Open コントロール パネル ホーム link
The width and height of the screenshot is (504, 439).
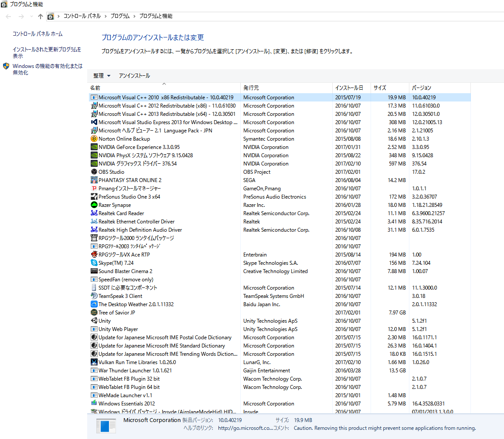point(37,34)
